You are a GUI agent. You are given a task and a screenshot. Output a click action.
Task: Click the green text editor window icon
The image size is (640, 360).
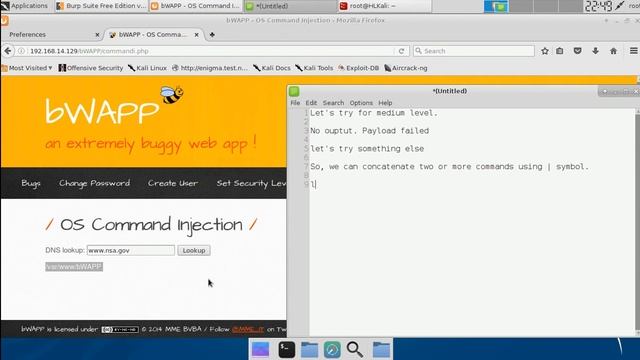click(x=294, y=91)
